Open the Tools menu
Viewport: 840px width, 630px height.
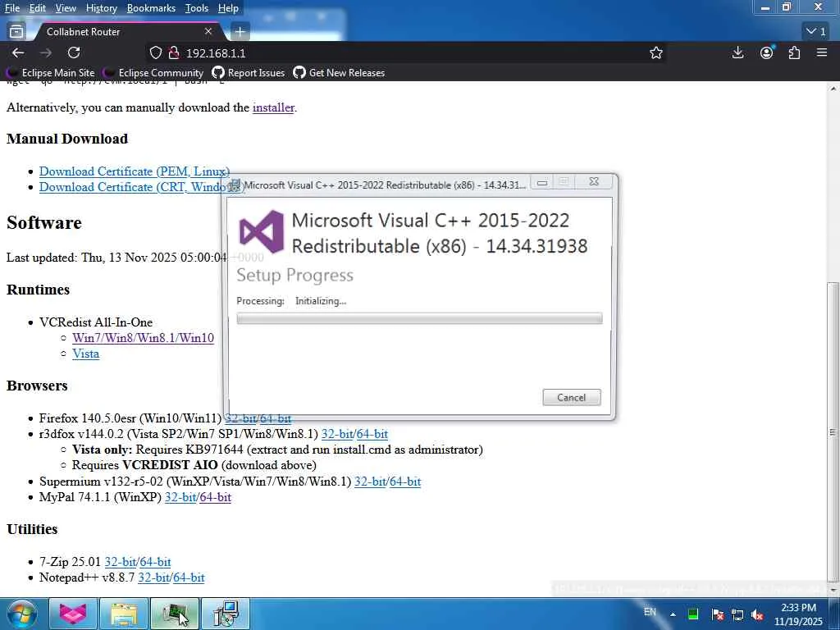[x=197, y=8]
